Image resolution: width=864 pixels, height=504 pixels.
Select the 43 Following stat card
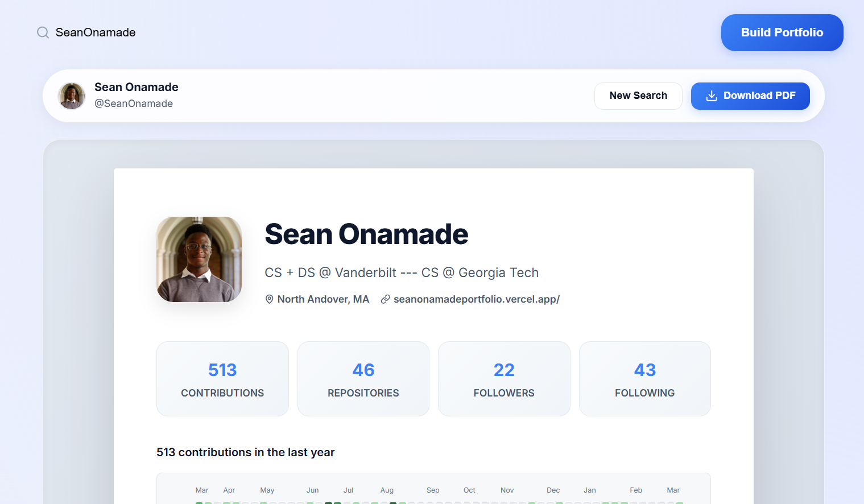pyautogui.click(x=644, y=379)
